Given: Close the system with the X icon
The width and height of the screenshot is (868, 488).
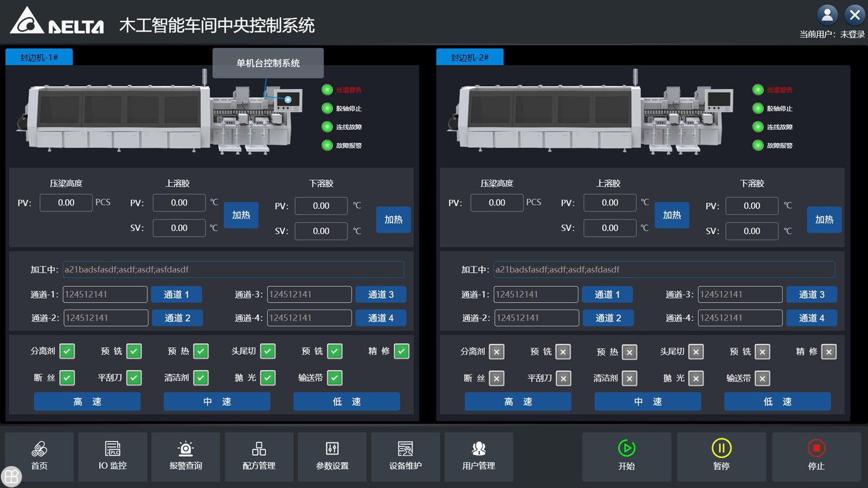Looking at the screenshot, I should click(855, 15).
